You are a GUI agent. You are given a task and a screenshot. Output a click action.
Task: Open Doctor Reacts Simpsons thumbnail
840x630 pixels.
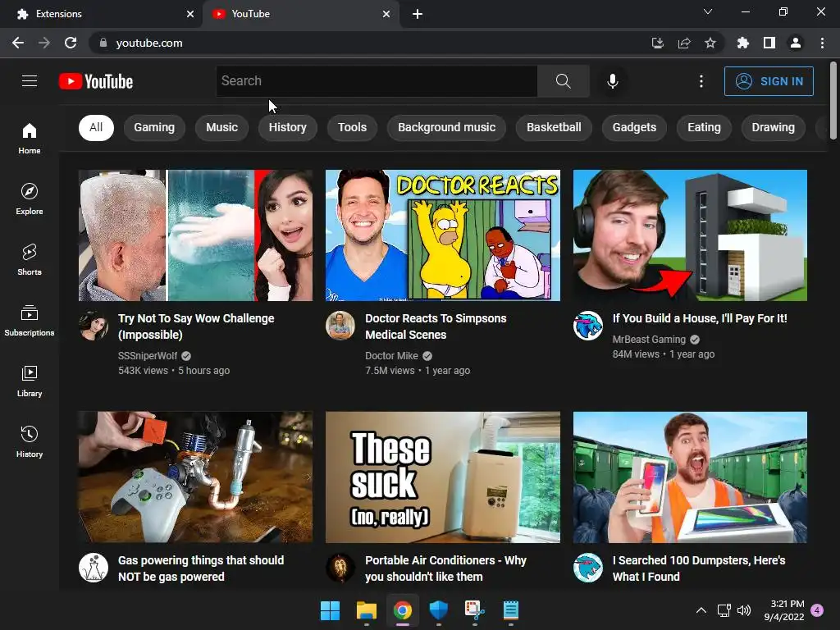(x=442, y=235)
